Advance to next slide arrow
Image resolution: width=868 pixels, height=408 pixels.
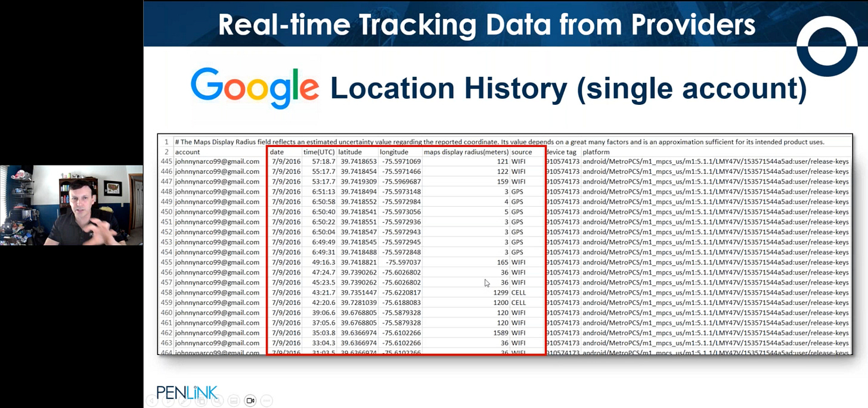(x=168, y=401)
